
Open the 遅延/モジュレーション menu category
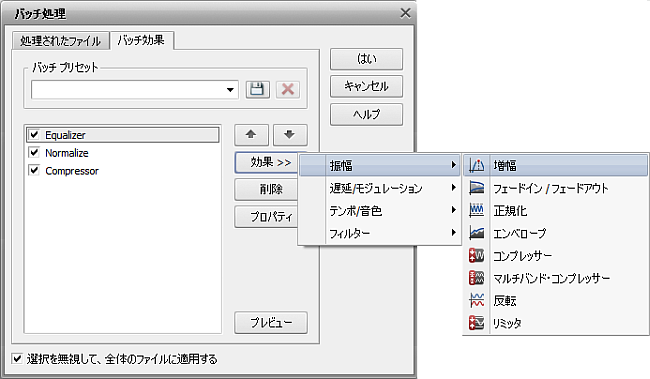point(380,188)
